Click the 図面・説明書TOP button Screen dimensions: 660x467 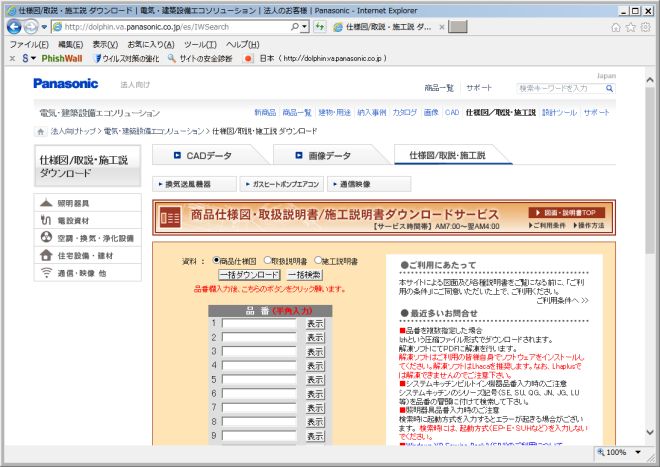pos(567,213)
